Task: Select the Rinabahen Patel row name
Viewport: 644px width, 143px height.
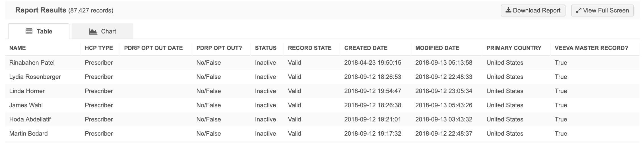Action: (x=32, y=63)
